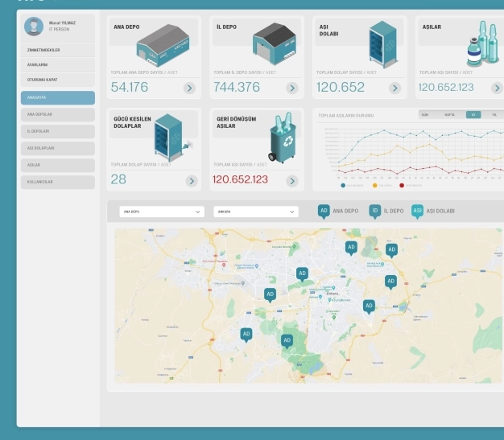The width and height of the screenshot is (504, 440).
Task: Open Aşı Dolabı details arrow
Action: coord(395,88)
